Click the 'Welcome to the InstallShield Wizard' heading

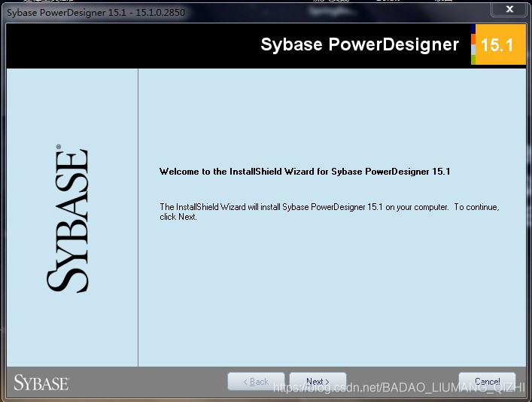click(305, 172)
